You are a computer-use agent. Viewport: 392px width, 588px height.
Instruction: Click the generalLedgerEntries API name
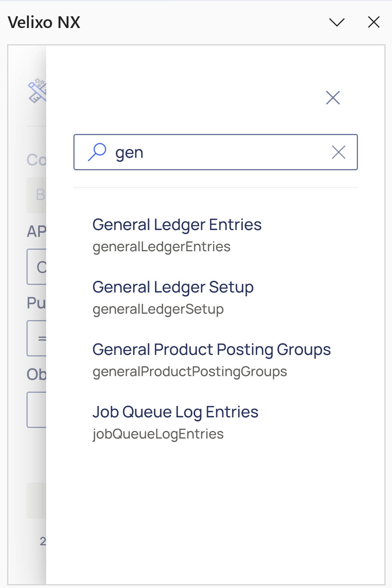click(162, 247)
